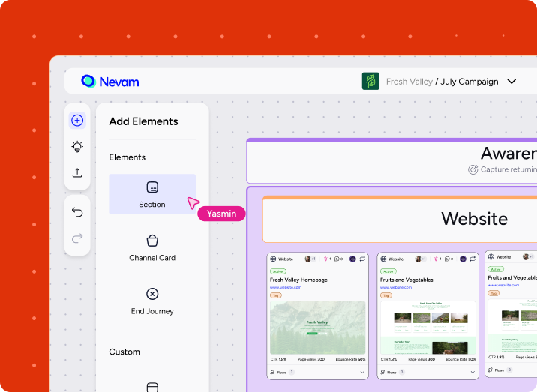Click the goal icon beside Capture returning
The height and width of the screenshot is (392, 537).
coord(473,169)
